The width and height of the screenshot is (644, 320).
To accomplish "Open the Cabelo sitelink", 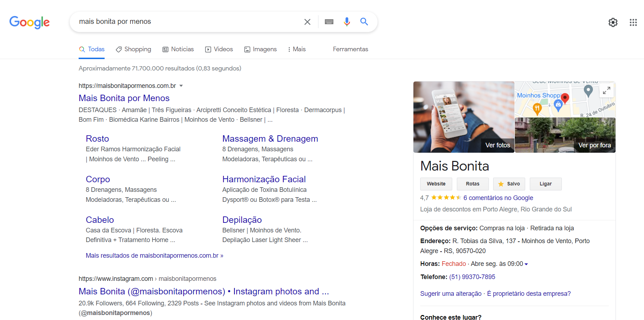I will [100, 220].
